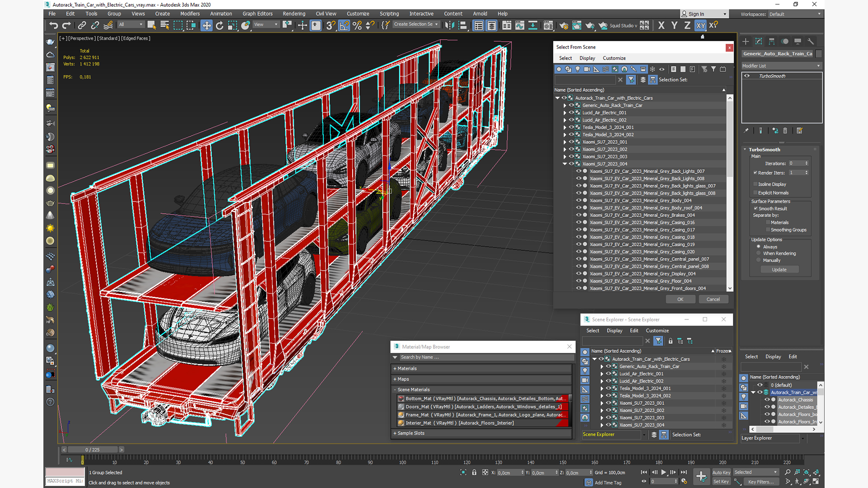Open the Utilities wrench tab
Viewport: 868px width, 488px height.
tap(811, 41)
